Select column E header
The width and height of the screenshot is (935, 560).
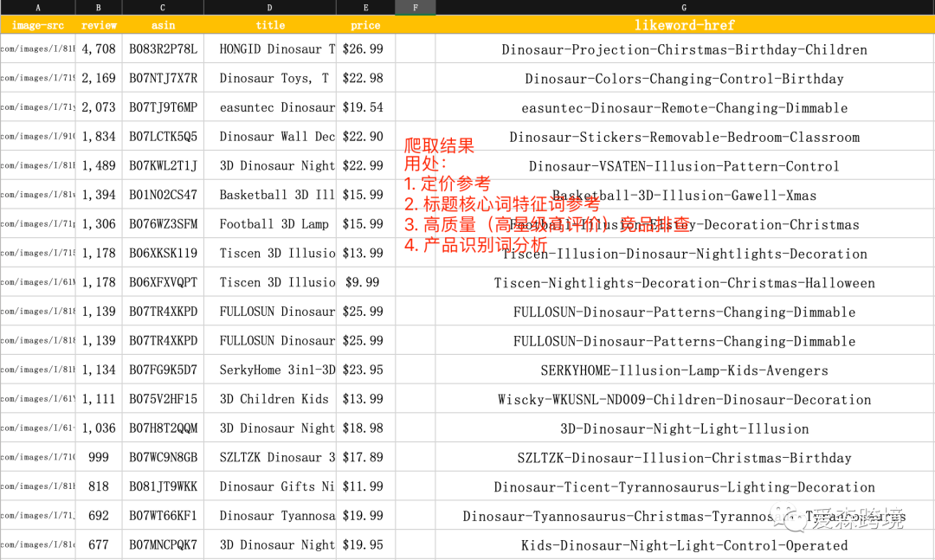click(x=365, y=7)
